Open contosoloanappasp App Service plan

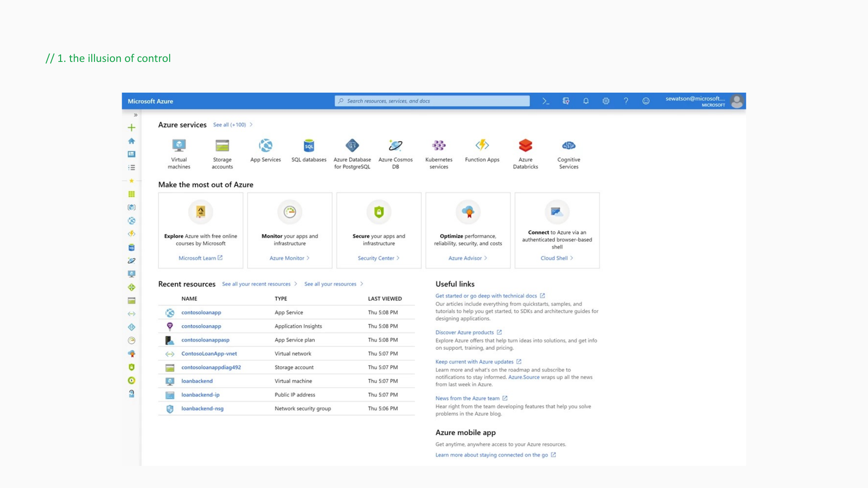205,340
